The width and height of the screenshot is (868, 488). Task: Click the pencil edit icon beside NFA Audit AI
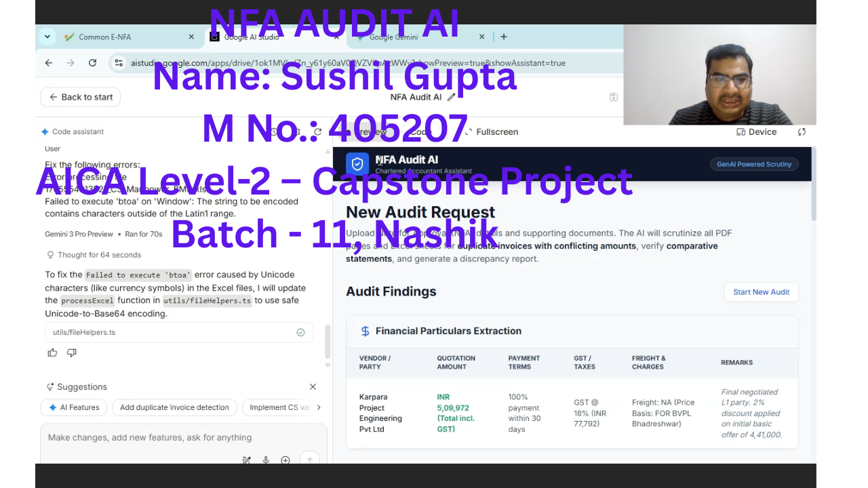coord(452,97)
